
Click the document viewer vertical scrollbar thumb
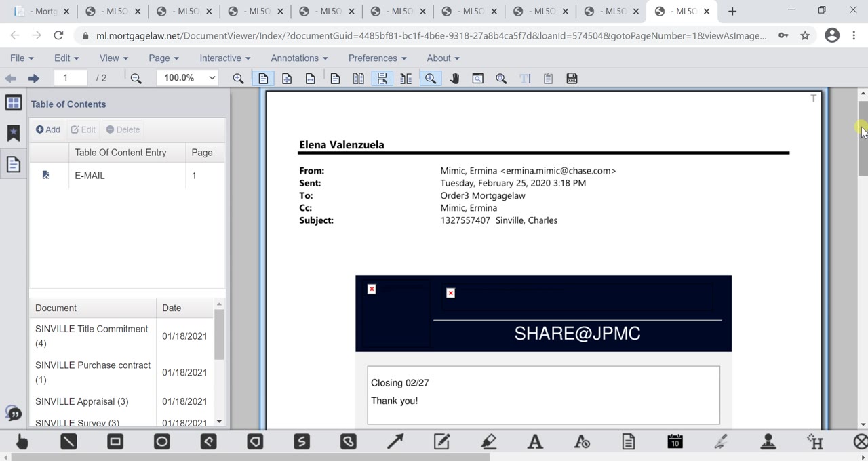tap(863, 138)
